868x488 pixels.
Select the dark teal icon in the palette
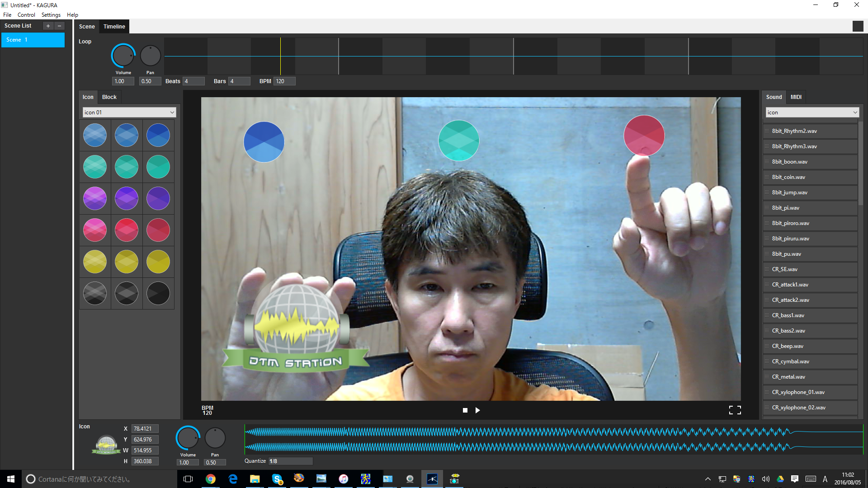tap(158, 167)
